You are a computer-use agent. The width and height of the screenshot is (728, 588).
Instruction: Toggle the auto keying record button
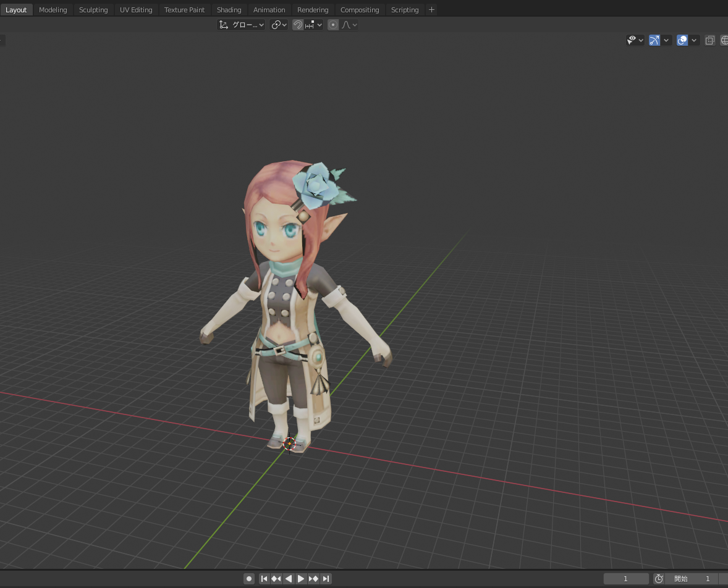(x=249, y=579)
